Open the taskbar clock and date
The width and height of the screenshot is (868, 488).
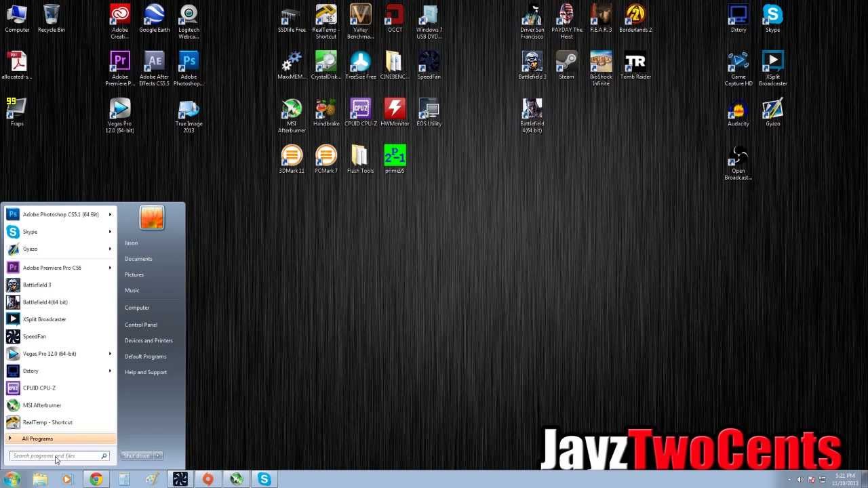tap(845, 479)
